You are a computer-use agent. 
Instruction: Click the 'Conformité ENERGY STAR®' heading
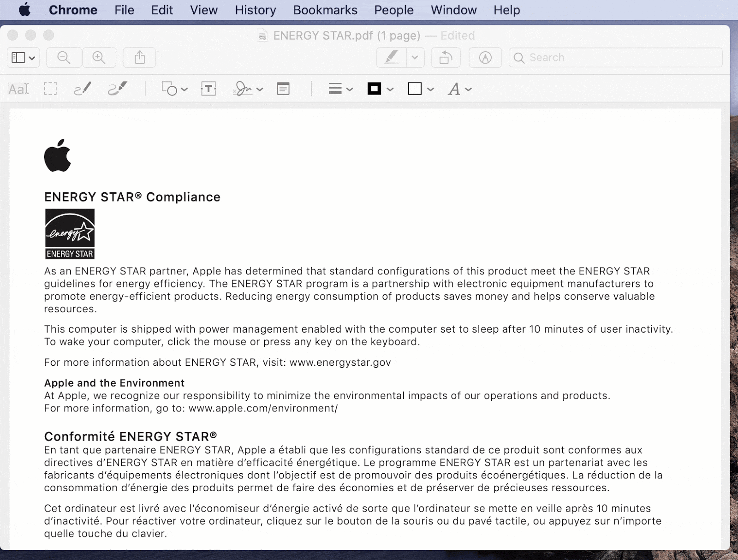pyautogui.click(x=131, y=436)
